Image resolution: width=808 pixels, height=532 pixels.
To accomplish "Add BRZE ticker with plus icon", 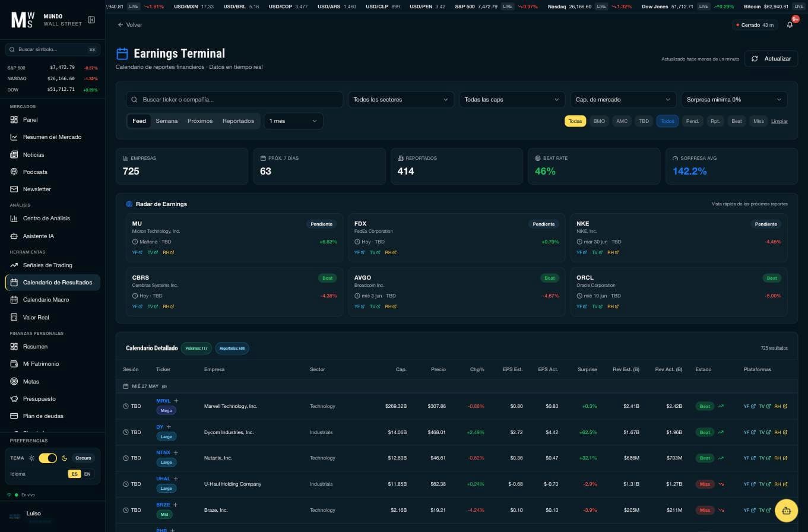I will (176, 505).
